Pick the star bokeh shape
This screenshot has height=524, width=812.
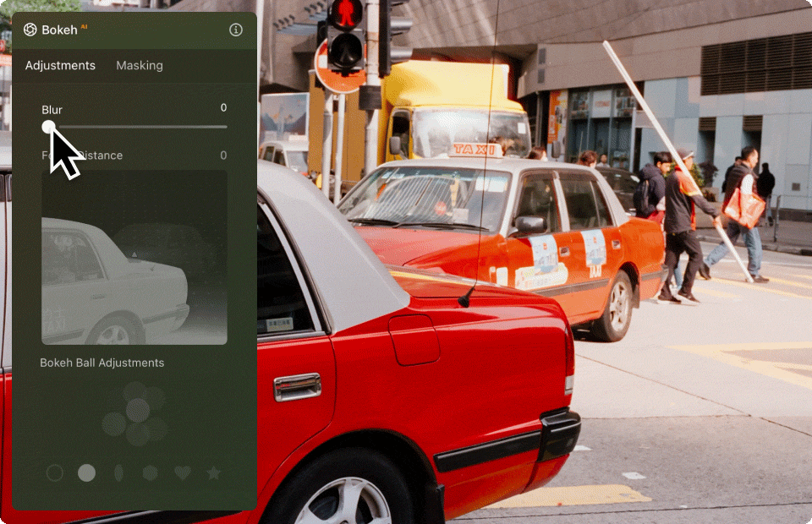(x=214, y=472)
